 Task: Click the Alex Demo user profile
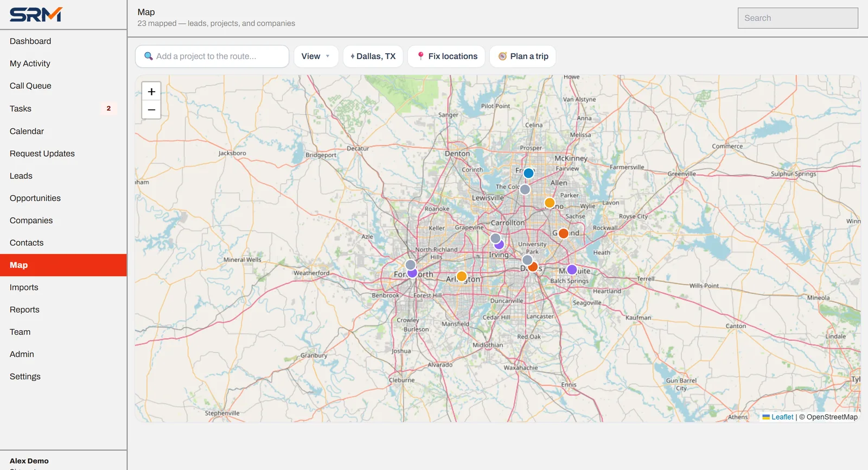pos(29,461)
